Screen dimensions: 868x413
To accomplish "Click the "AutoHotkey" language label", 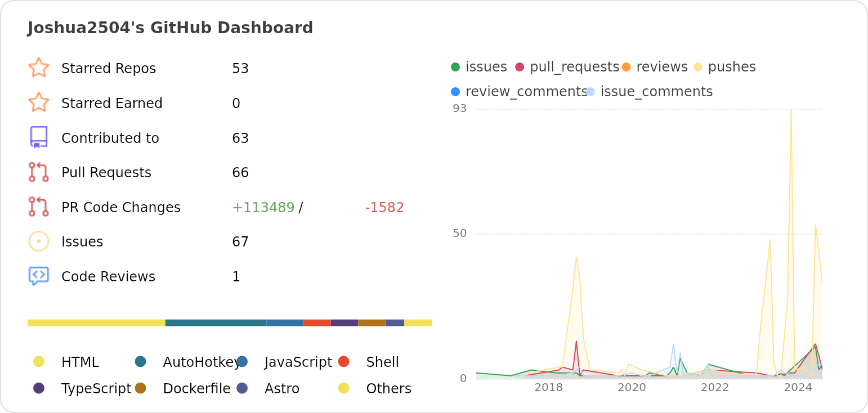I will (x=202, y=362).
